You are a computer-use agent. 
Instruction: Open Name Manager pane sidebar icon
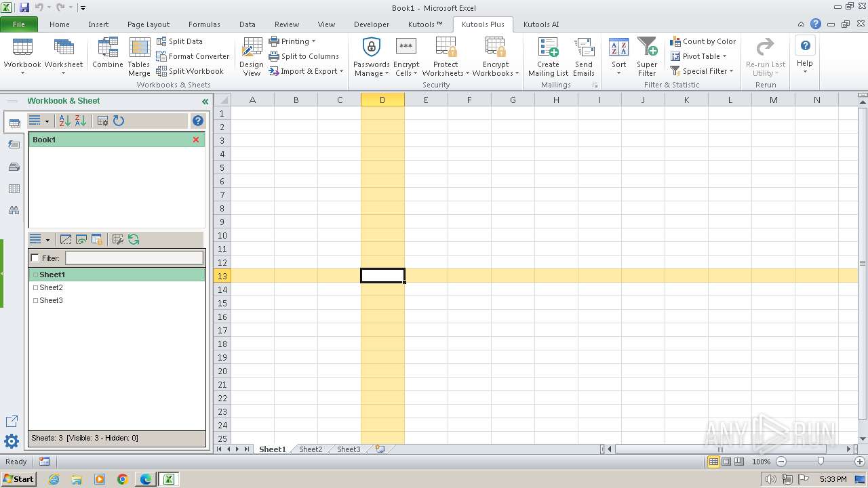14,167
